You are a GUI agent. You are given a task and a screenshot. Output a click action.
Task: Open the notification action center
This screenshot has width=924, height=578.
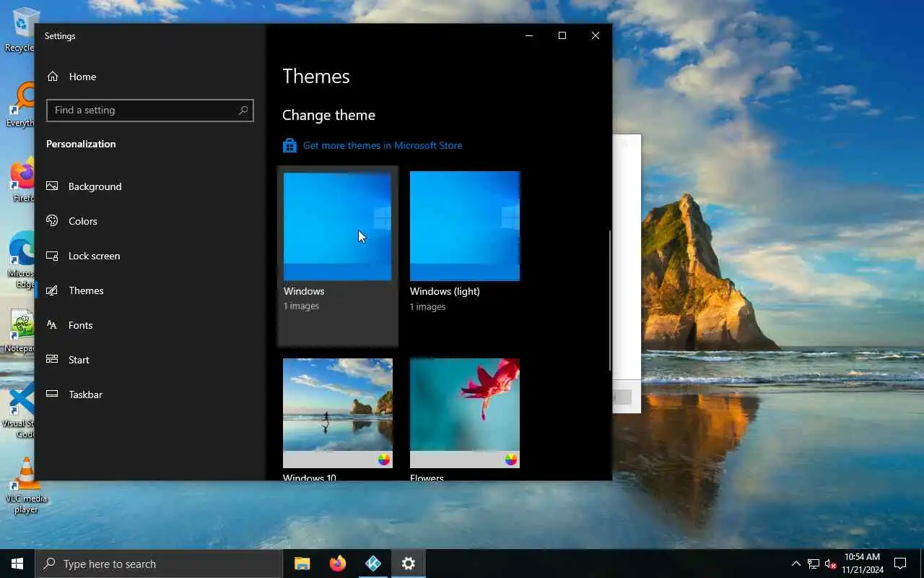(x=900, y=564)
